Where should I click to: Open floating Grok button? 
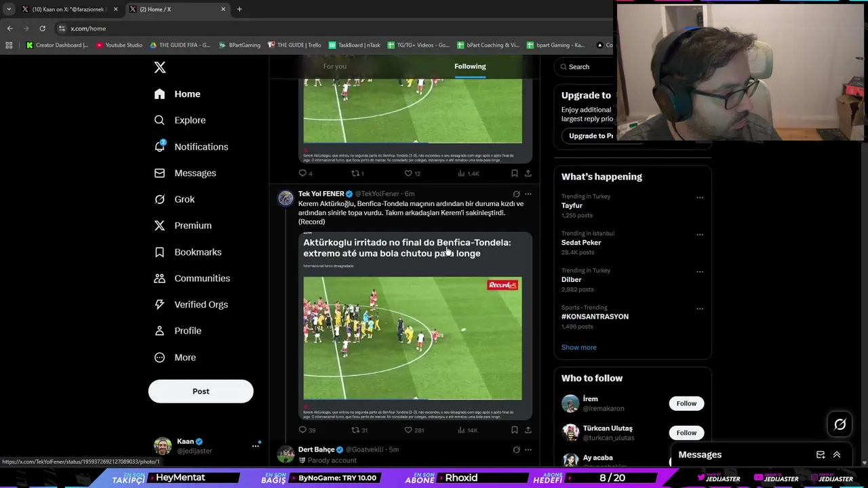coord(840,424)
